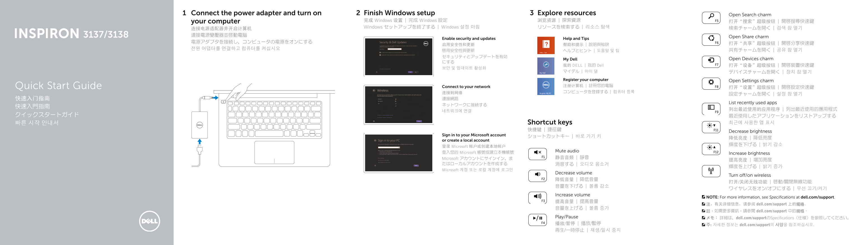
Task: Click the 'Turn off/on wireless' label
Action: 750,175
